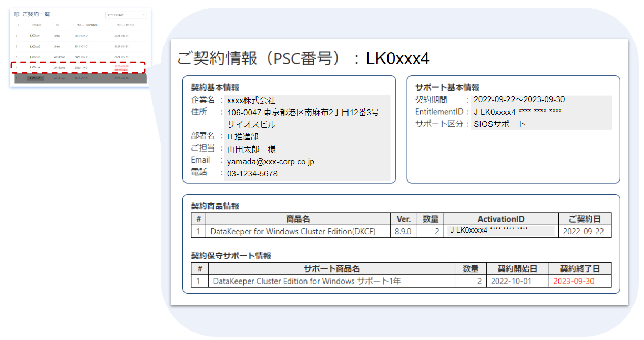Click the ActivationID column header
The height and width of the screenshot is (340, 644).
point(501,219)
